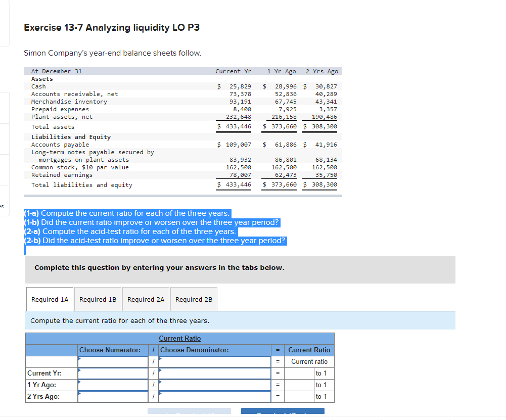Select the Current Yr denominator field
506x420 pixels.
(x=215, y=373)
